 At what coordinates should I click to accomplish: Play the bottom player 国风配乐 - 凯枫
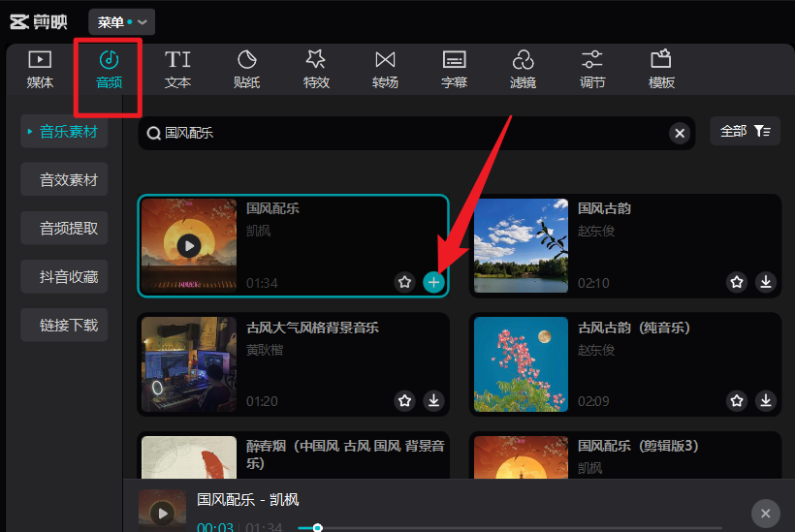point(163,514)
